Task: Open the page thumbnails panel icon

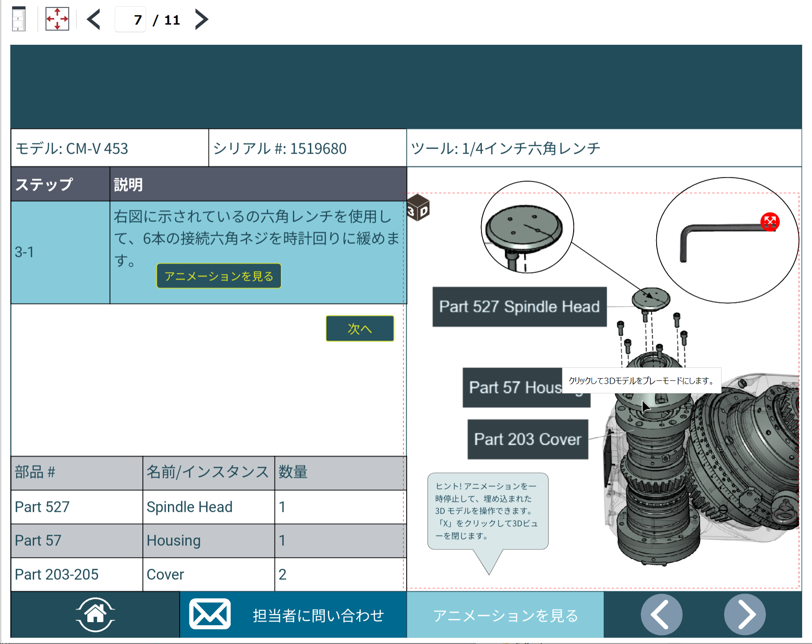Action: point(18,19)
